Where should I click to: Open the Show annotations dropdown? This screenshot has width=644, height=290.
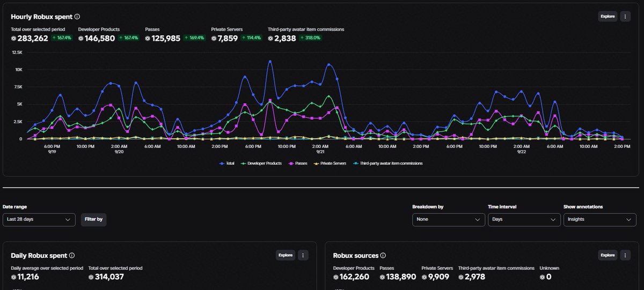[600, 220]
